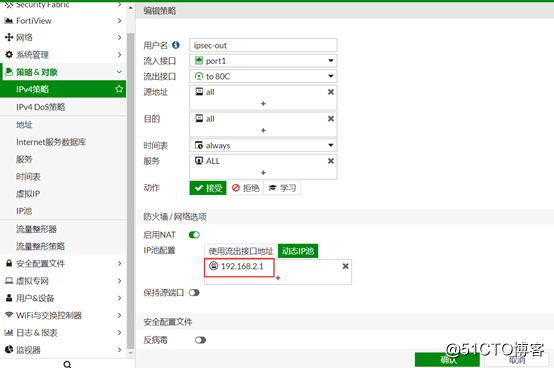
Task: Remove IP pool 192.168.2.1 with X
Action: (346, 266)
